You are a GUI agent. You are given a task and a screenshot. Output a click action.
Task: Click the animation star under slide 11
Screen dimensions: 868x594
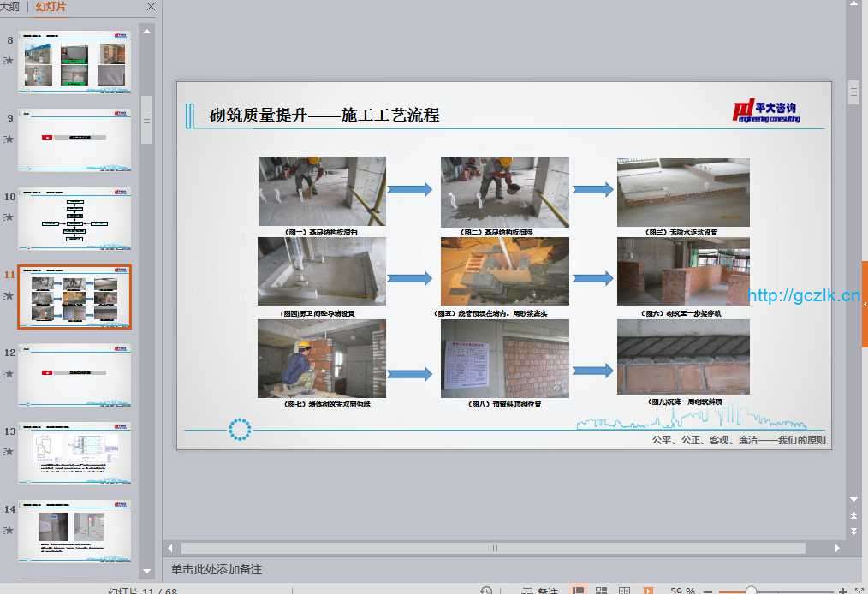pos(9,296)
